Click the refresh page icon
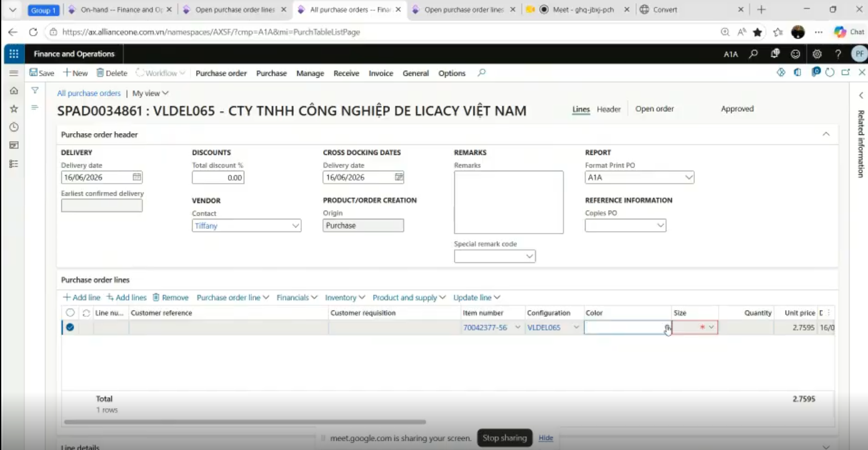 [830, 72]
